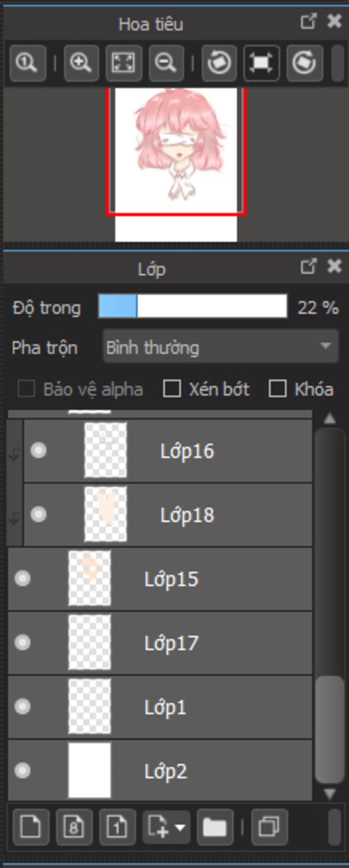This screenshot has height=868, width=349.
Task: Set the Độ trong opacity slider
Action: click(x=193, y=306)
